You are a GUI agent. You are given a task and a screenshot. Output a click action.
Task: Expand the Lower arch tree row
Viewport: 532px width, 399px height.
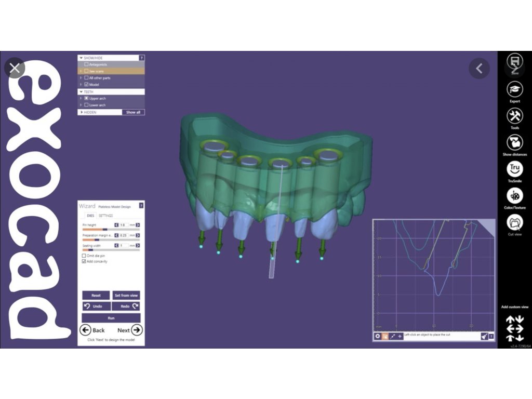point(81,105)
